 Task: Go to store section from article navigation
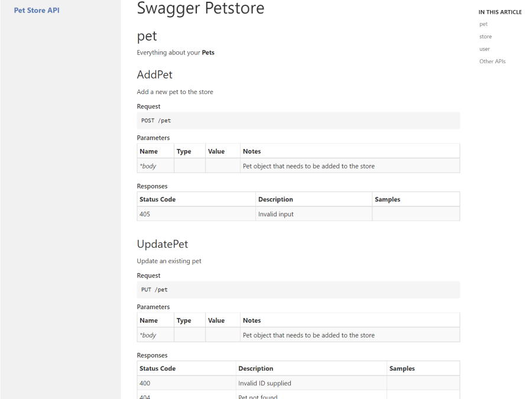click(x=485, y=37)
